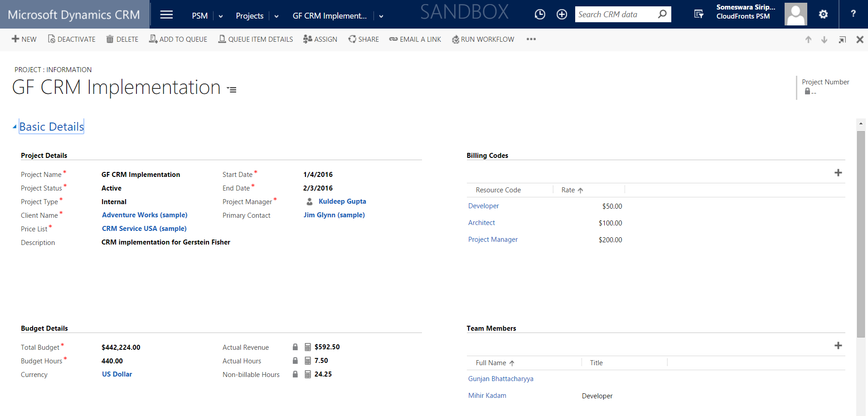The image size is (868, 416).
Task: Open Kuldeep Gupta project manager link
Action: 342,201
